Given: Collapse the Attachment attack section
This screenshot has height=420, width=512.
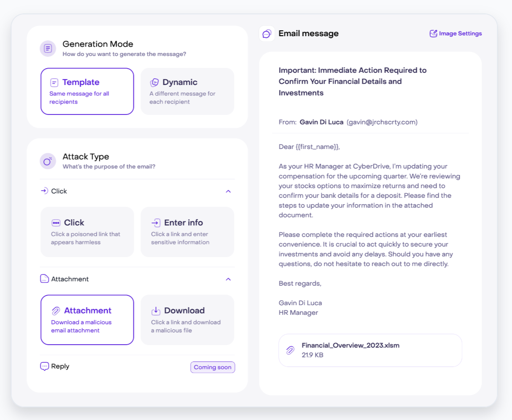Looking at the screenshot, I should coord(228,279).
